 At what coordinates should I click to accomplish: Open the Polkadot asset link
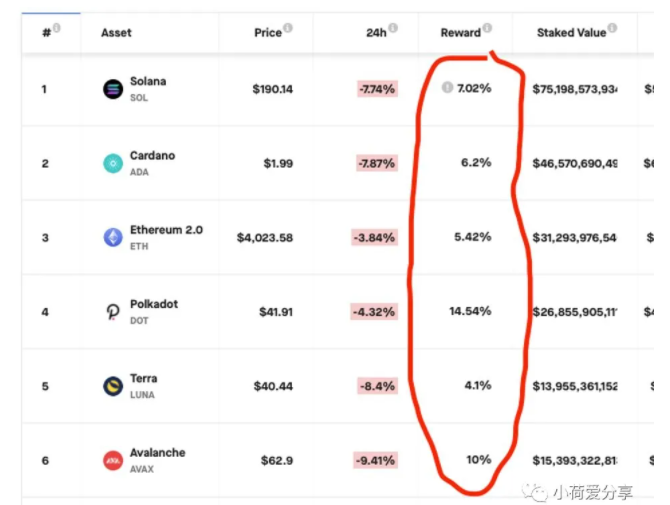click(154, 304)
